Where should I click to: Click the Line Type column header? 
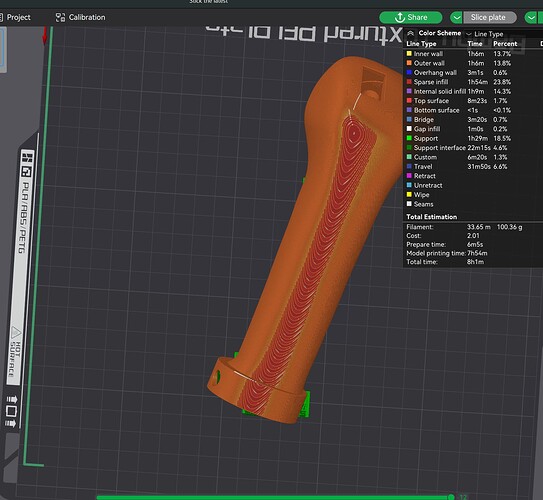click(421, 44)
